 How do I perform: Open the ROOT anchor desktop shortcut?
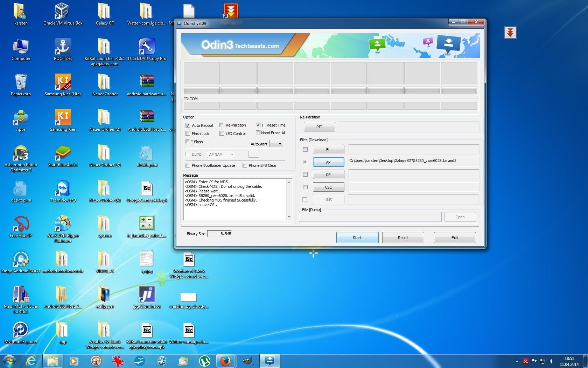click(x=63, y=49)
